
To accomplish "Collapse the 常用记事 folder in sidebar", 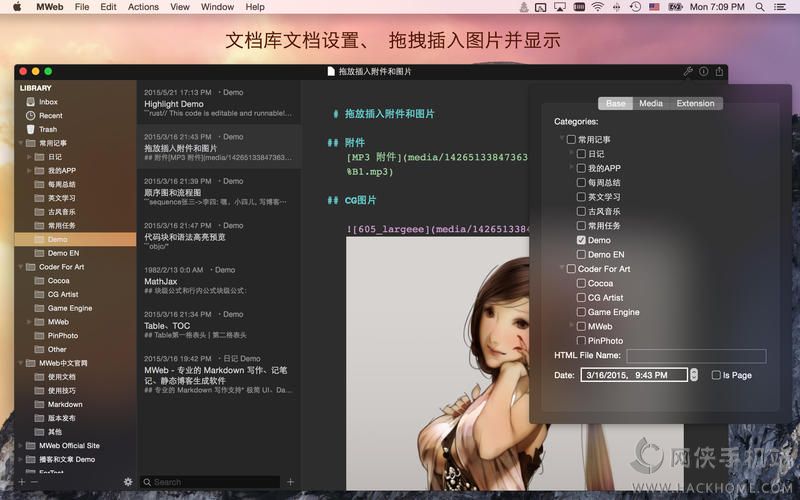I will (21, 143).
